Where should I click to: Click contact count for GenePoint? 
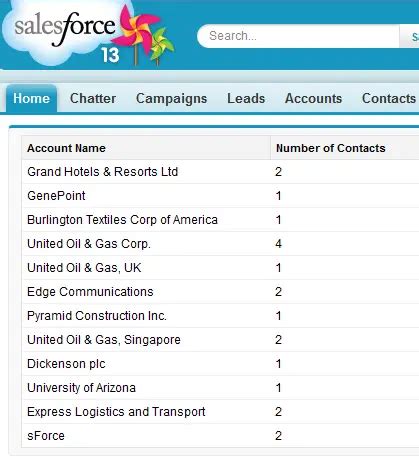tap(279, 196)
